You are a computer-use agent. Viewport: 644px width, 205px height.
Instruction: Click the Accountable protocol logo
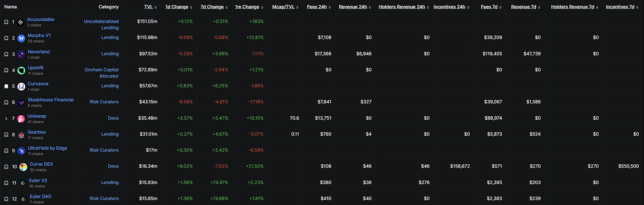point(20,22)
